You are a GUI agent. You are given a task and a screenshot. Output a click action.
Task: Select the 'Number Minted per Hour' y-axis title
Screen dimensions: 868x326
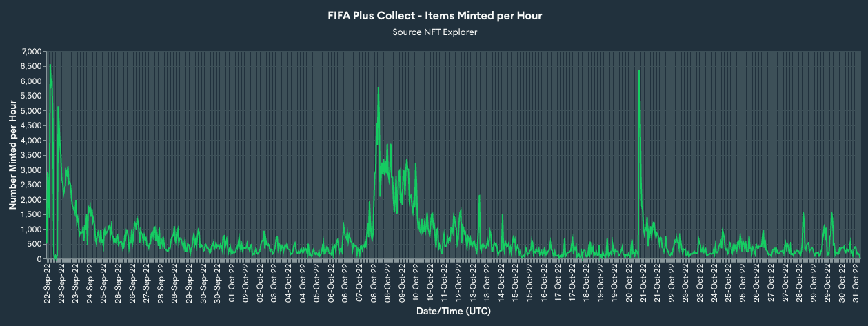12,154
